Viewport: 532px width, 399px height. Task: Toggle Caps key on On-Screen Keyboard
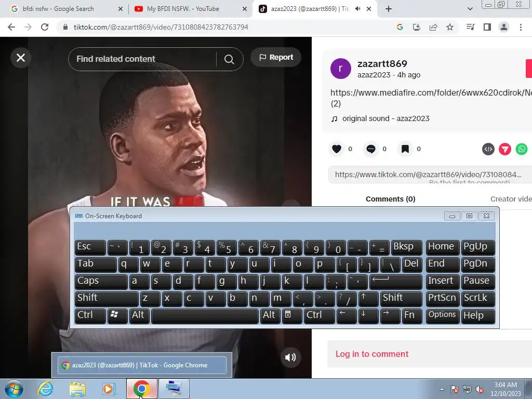(101, 282)
